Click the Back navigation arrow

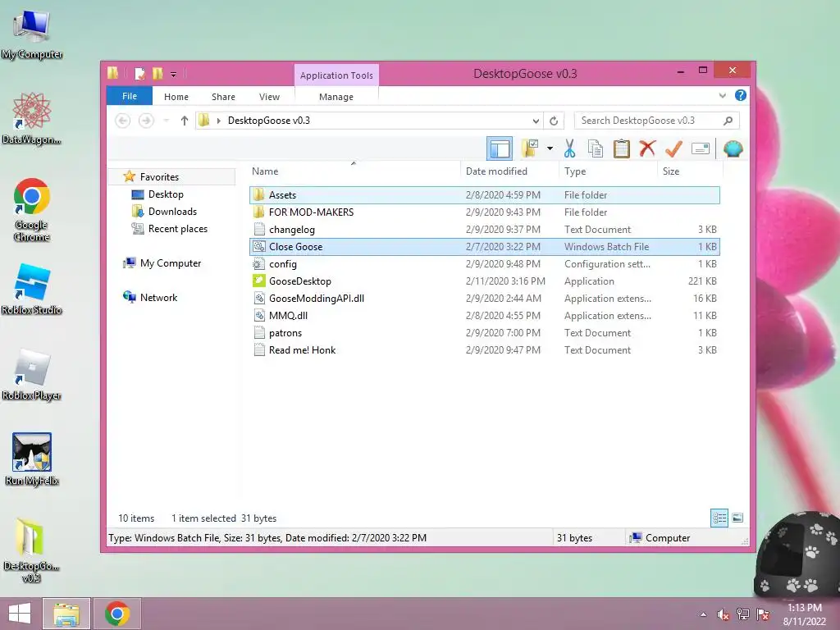(x=123, y=121)
